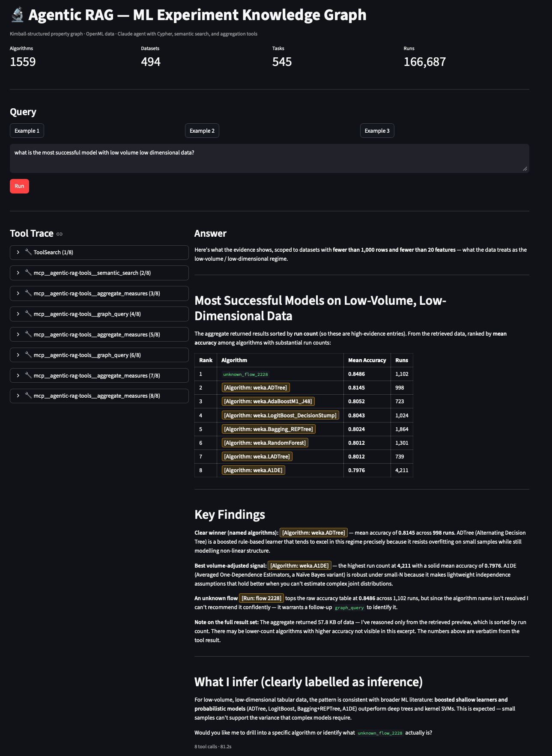The image size is (552, 756).
Task: Load the Example 1 query
Action: click(x=27, y=131)
